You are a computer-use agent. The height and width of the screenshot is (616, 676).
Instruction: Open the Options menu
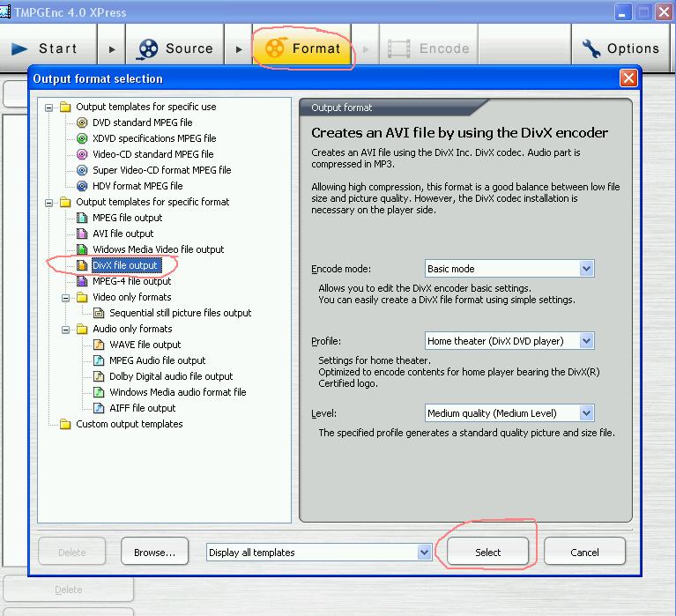[x=620, y=48]
